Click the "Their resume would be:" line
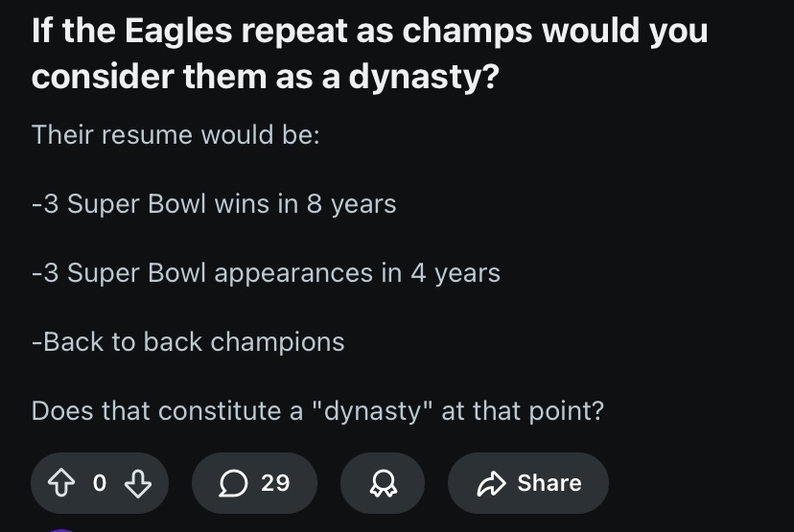794x532 pixels. point(175,134)
